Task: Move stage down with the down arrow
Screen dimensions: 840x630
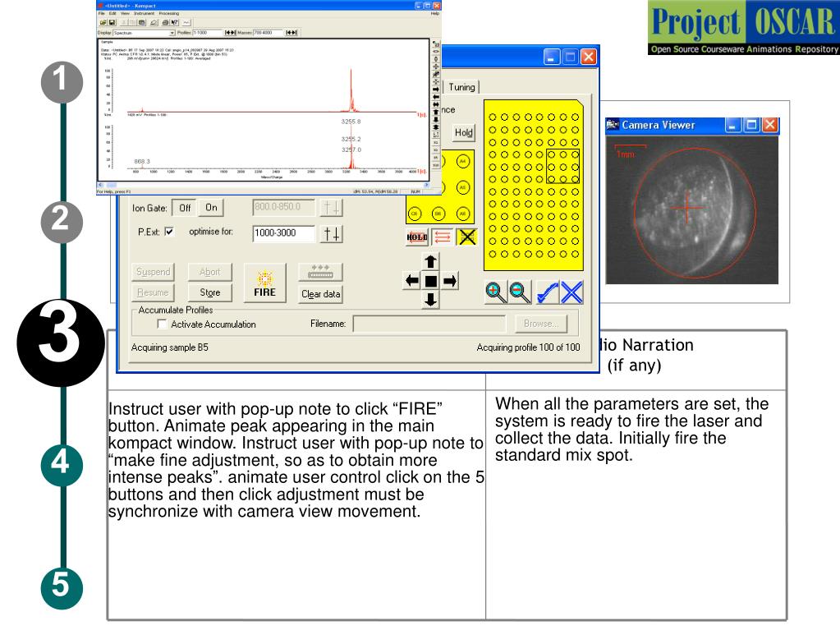Action: coord(431,300)
